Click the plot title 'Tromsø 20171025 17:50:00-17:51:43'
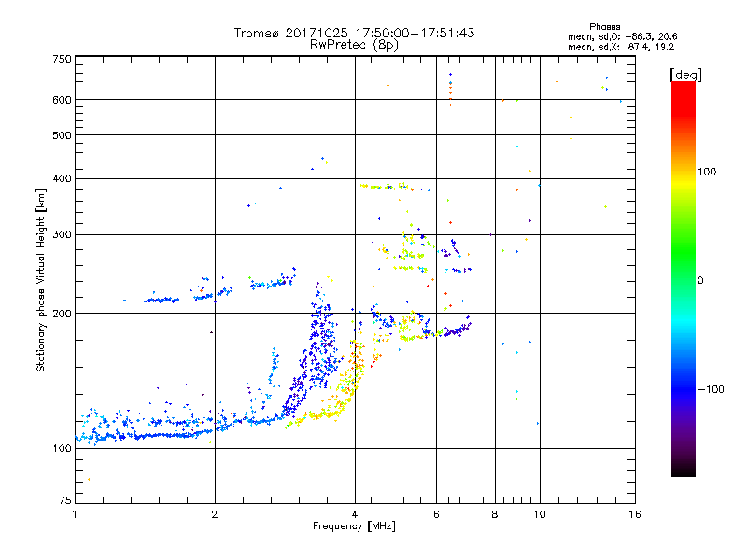Image resolution: width=747 pixels, height=560 pixels. pyautogui.click(x=354, y=33)
